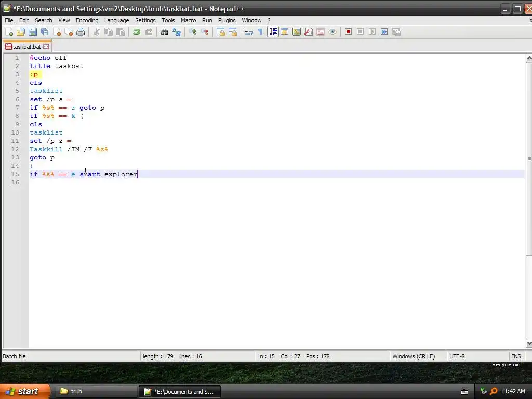Open the Plugins menu
The height and width of the screenshot is (399, 532).
pyautogui.click(x=227, y=20)
